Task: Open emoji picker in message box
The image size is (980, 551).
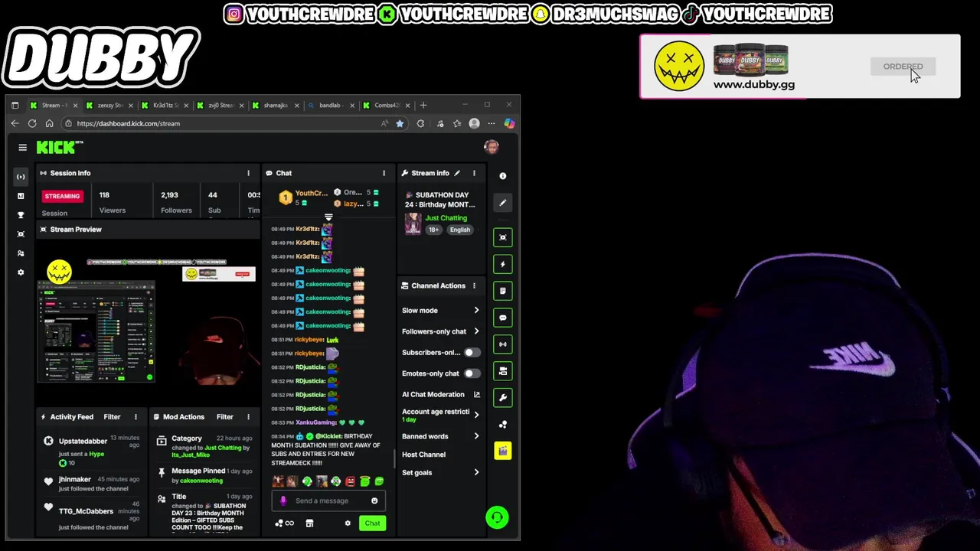Action: [374, 500]
